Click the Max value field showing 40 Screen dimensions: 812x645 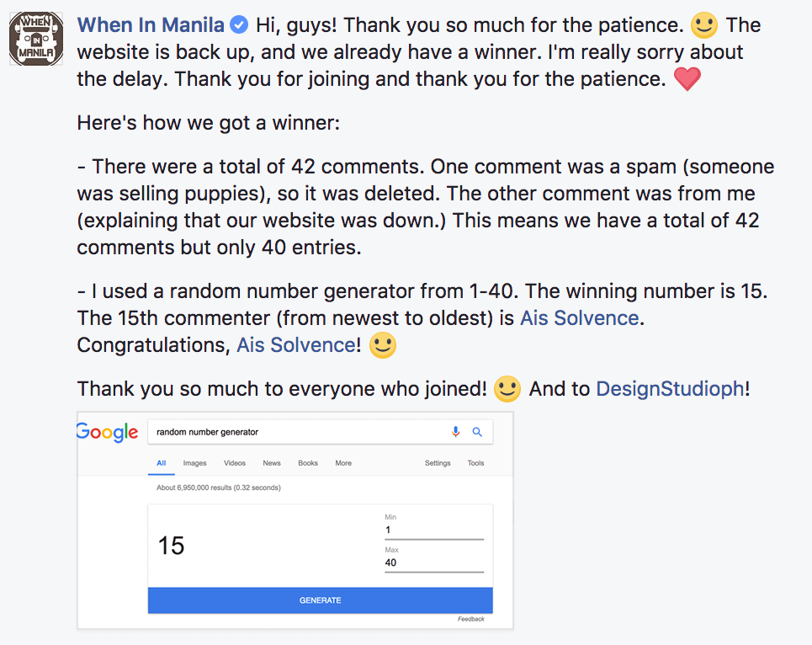[x=434, y=562]
